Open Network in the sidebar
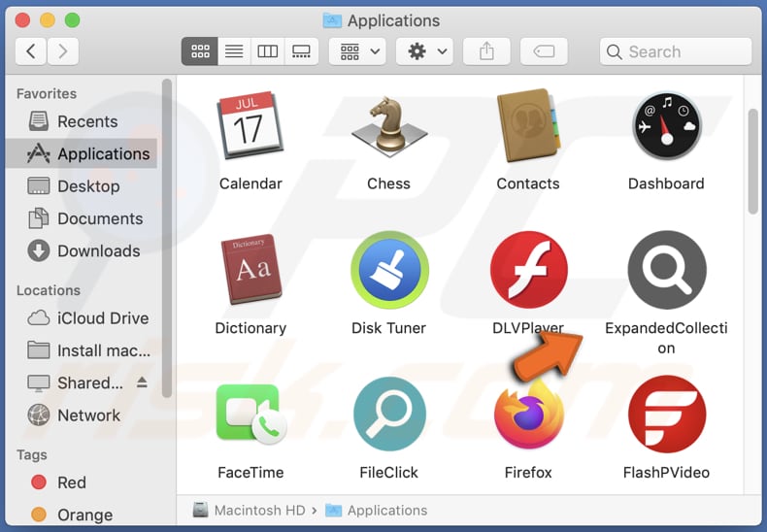 tap(83, 415)
